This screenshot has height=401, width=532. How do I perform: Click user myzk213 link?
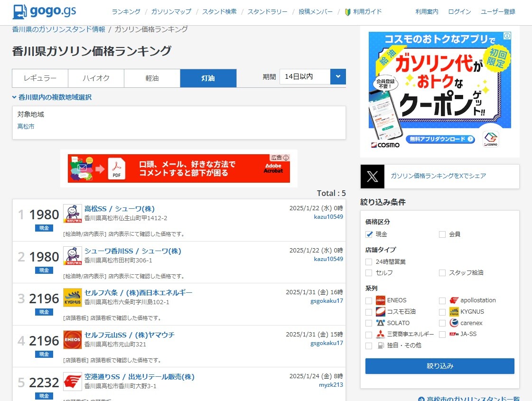pyautogui.click(x=331, y=385)
